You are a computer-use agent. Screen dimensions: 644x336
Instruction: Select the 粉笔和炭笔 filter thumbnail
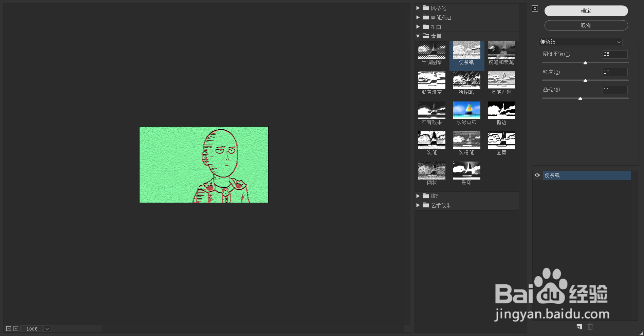[501, 50]
